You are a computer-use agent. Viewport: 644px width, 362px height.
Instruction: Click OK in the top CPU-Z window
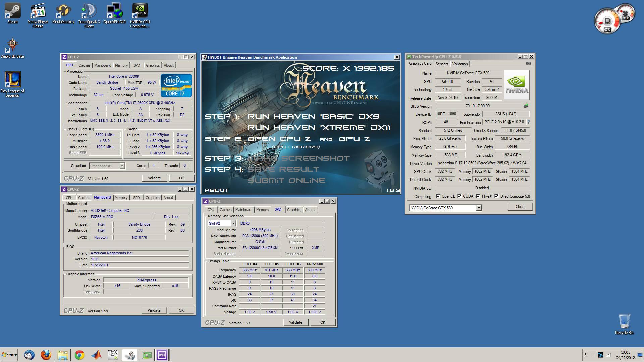click(181, 178)
